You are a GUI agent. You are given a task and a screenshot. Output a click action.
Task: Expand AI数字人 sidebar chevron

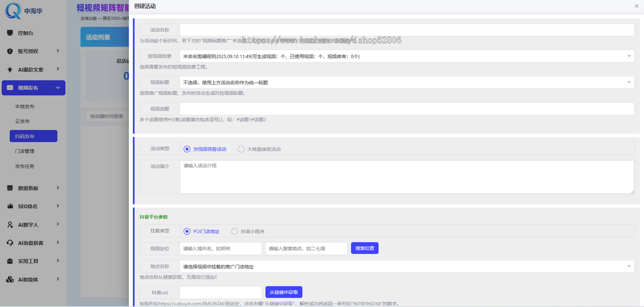(57, 225)
